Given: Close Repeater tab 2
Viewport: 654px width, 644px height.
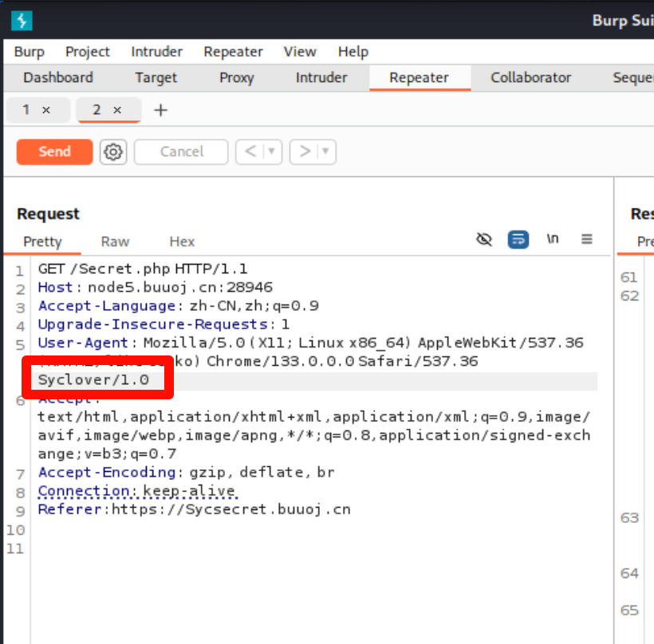Looking at the screenshot, I should click(117, 110).
